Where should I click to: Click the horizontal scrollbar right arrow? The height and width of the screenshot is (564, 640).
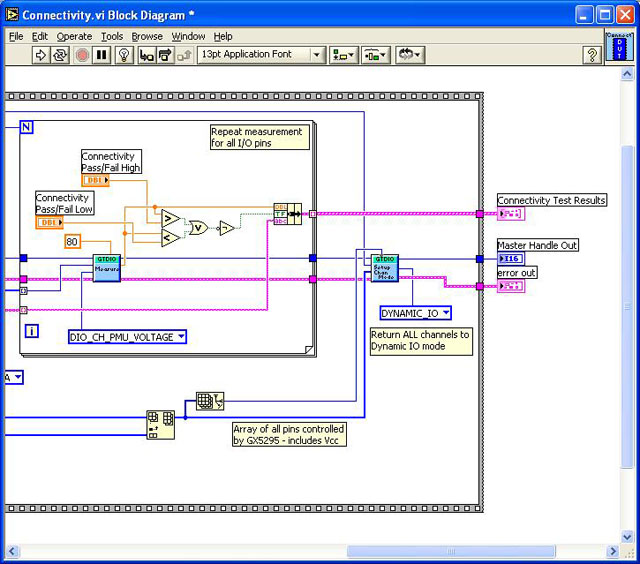(x=612, y=551)
